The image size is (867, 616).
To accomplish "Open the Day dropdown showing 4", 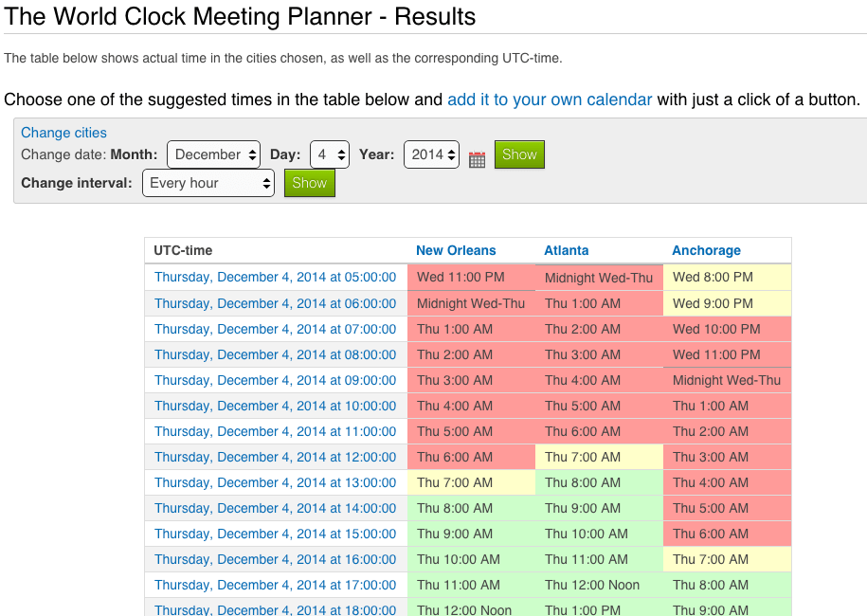I will click(330, 154).
